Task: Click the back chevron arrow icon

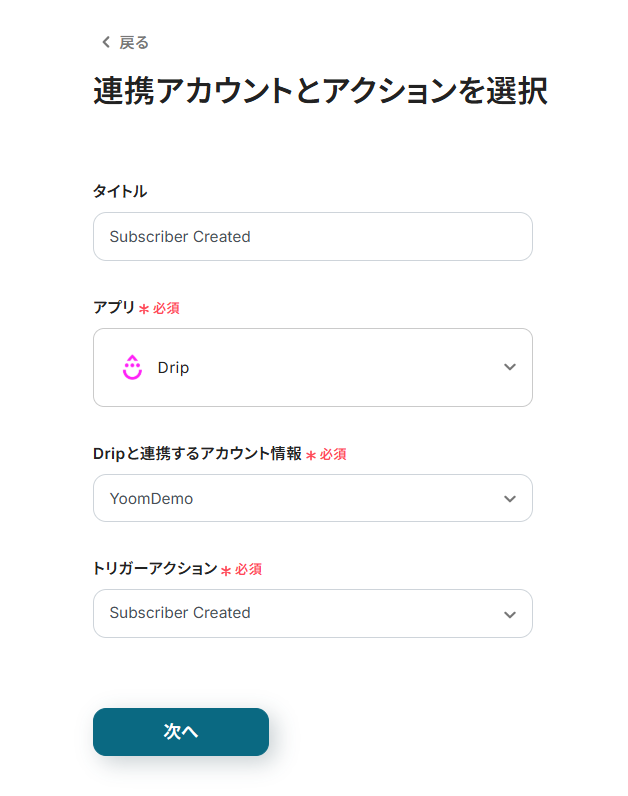Action: tap(106, 42)
